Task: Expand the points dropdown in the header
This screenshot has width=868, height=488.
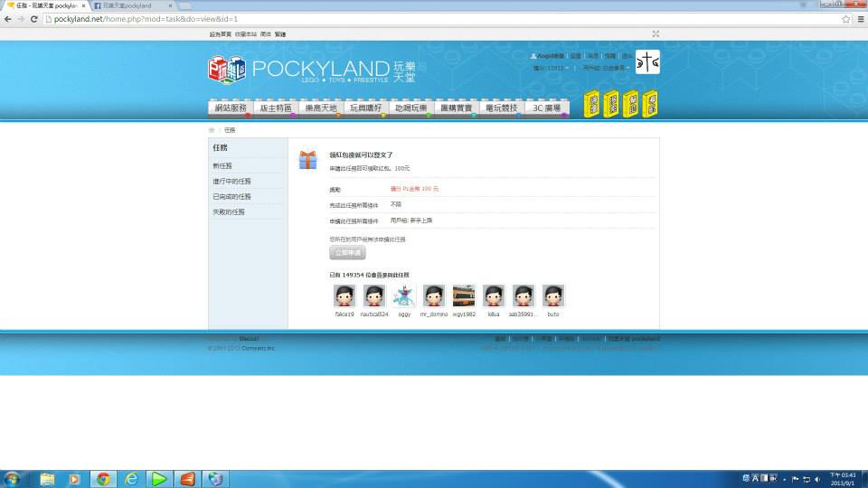Action: coord(568,68)
